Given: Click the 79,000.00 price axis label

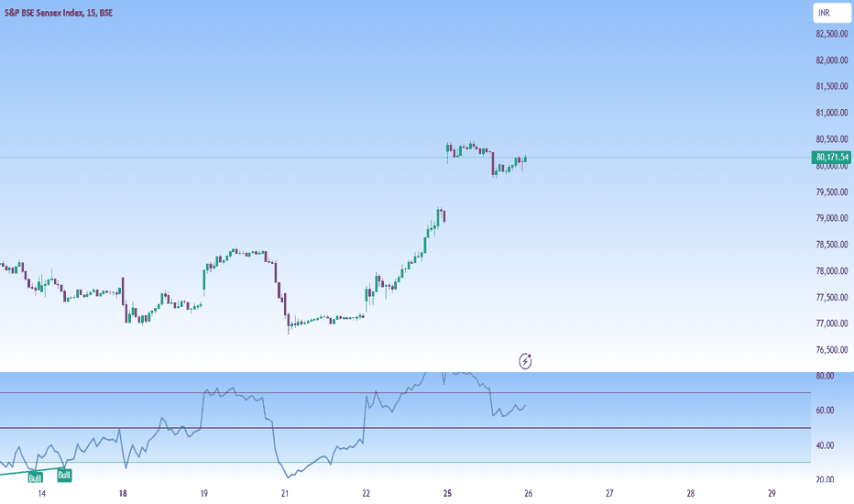Looking at the screenshot, I should click(x=832, y=218).
